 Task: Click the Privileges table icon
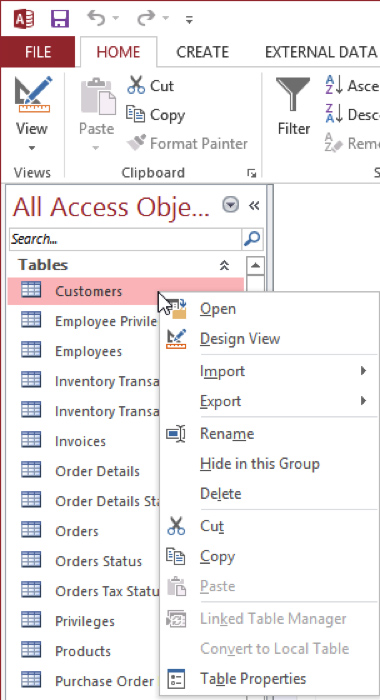click(31, 620)
